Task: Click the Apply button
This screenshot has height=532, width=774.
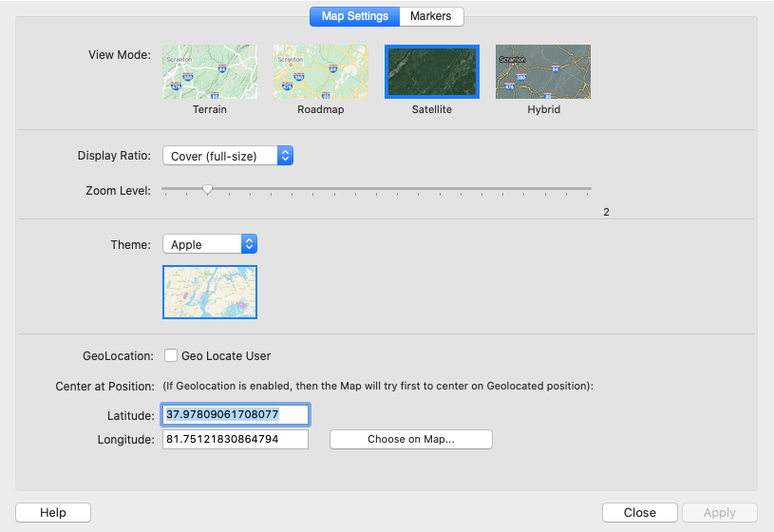Action: [x=719, y=512]
